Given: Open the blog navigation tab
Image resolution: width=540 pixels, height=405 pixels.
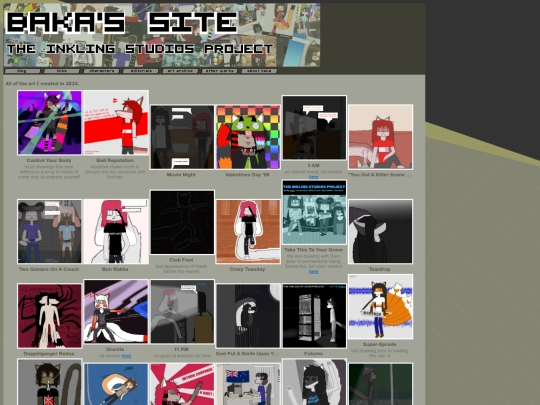Looking at the screenshot, I should 22,71.
